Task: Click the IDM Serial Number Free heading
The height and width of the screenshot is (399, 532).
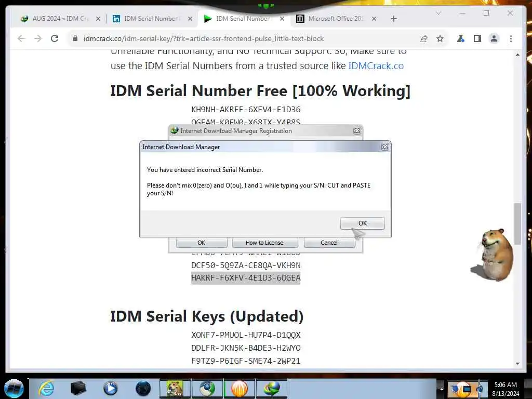Action: pos(260,91)
